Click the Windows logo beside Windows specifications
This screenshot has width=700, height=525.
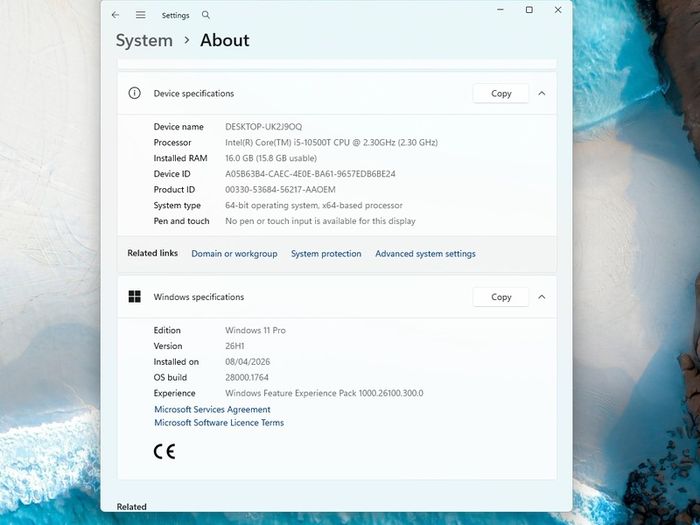[134, 296]
